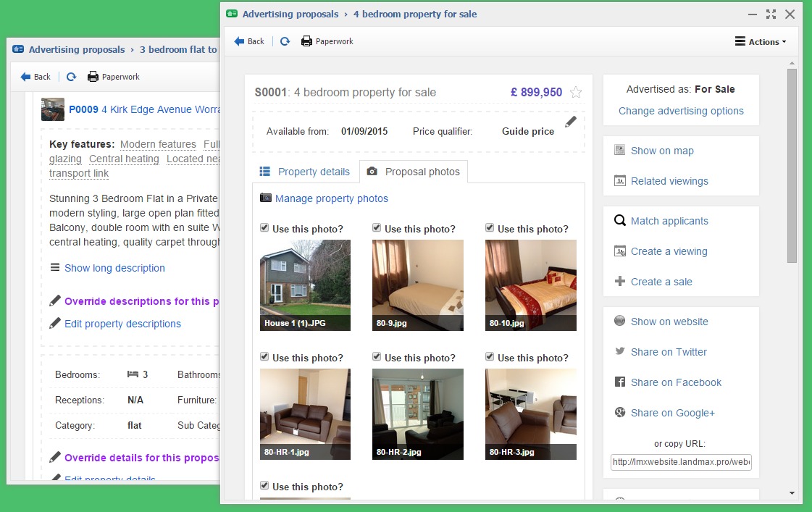Image resolution: width=812 pixels, height=512 pixels.
Task: Click the refresh icon in front window toolbar
Action: [285, 41]
